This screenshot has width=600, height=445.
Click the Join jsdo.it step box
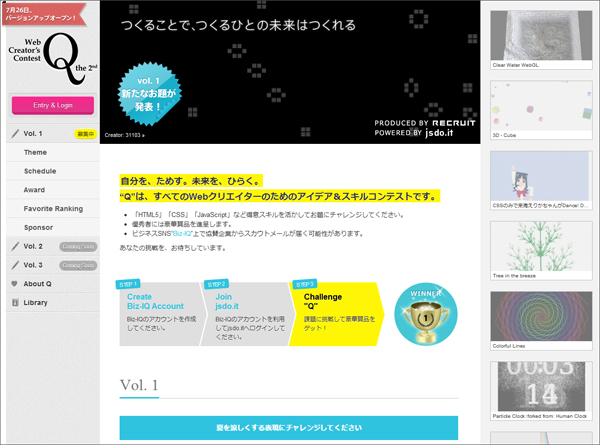(247, 314)
